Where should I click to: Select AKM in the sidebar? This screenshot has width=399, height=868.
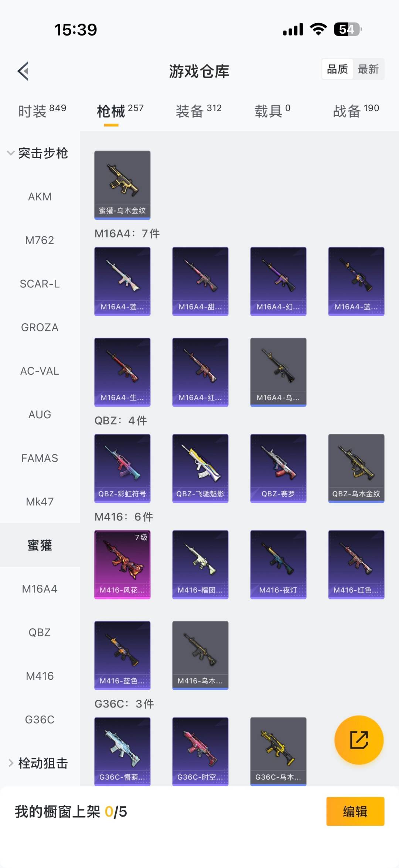40,197
